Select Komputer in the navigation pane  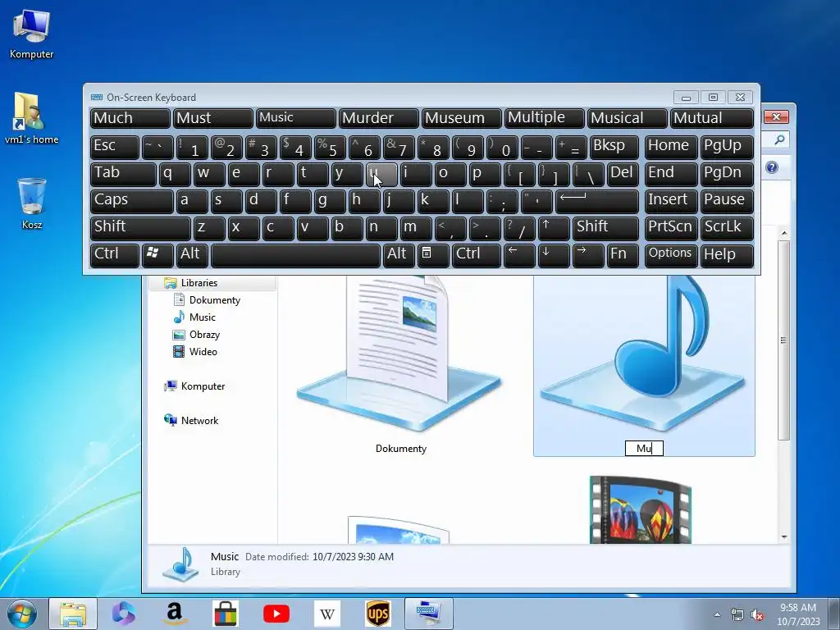click(x=203, y=386)
